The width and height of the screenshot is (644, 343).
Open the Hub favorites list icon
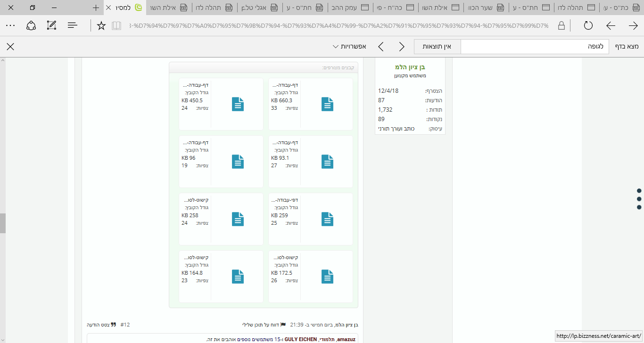(x=72, y=25)
